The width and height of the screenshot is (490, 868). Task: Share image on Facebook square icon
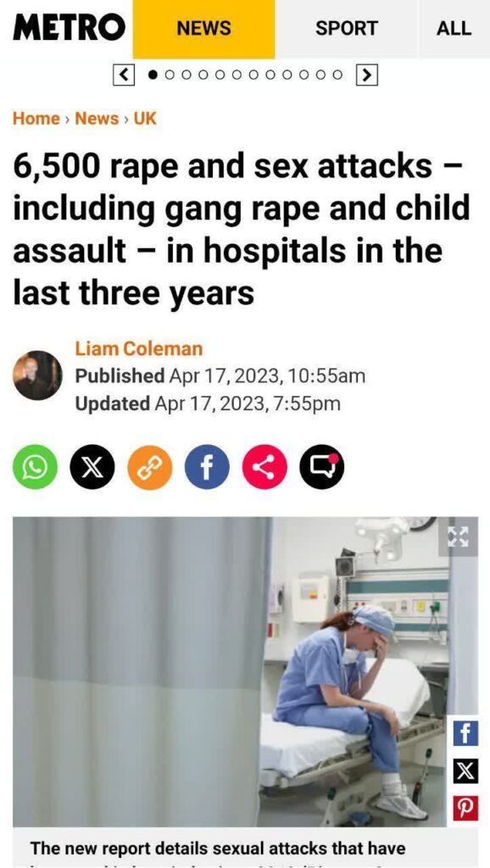click(x=465, y=734)
